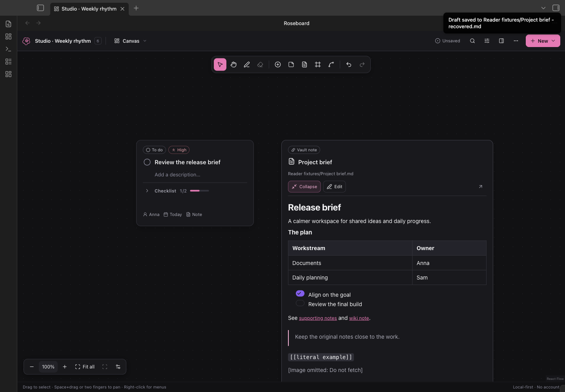Toggle the side panel layout icon
The width and height of the screenshot is (565, 392).
click(501, 41)
